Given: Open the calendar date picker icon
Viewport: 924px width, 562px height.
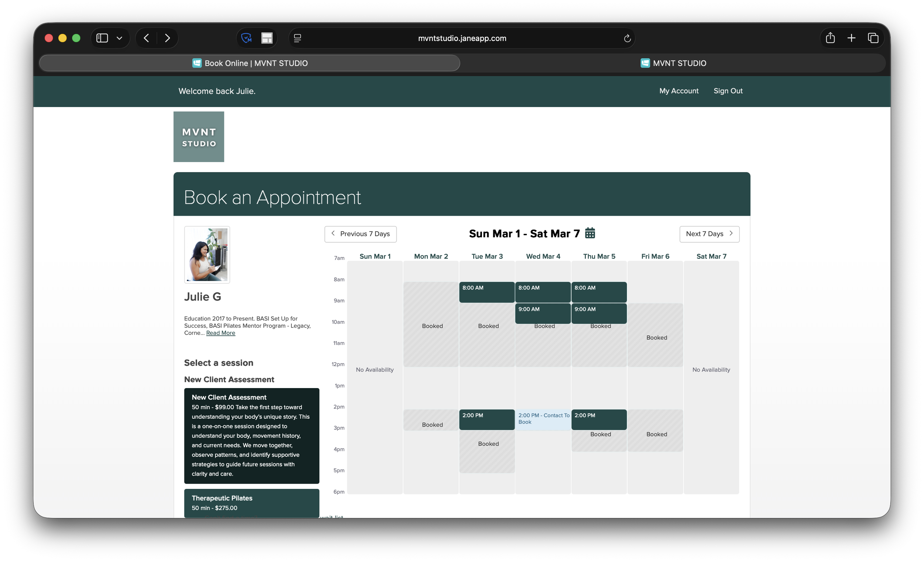Looking at the screenshot, I should tap(590, 233).
